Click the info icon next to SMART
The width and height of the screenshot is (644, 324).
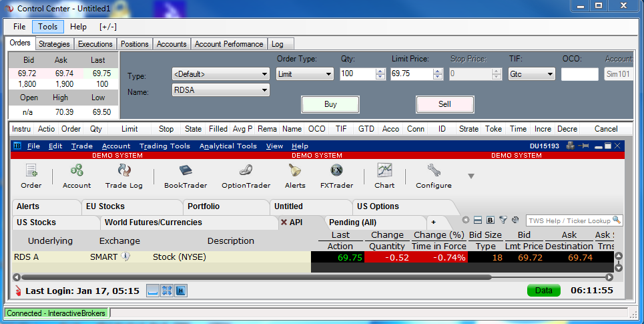pyautogui.click(x=125, y=257)
